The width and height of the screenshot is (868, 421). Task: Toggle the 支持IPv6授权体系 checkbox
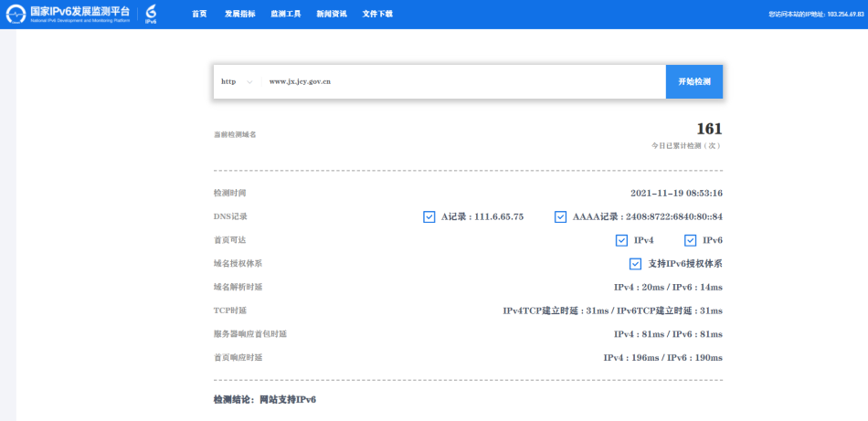point(635,264)
